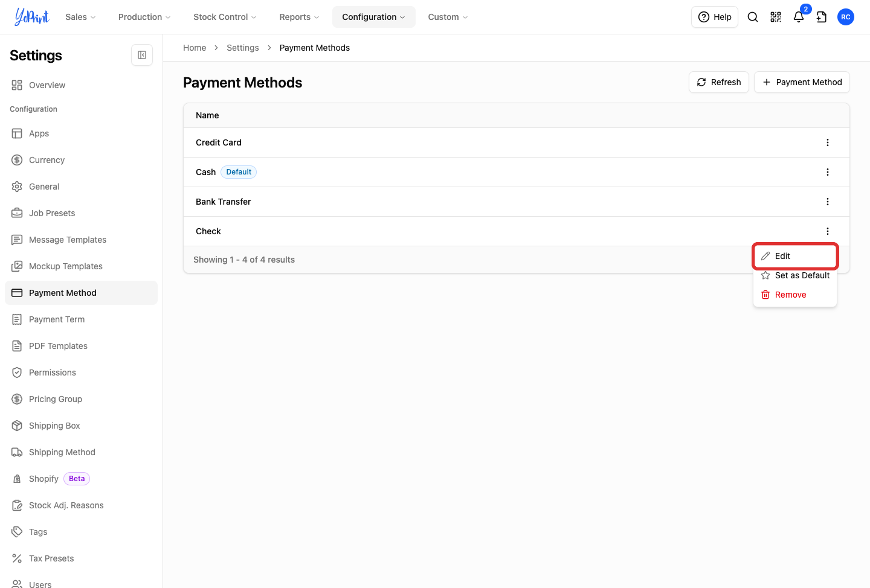The image size is (870, 588).
Task: Click the Name column header
Action: pyautogui.click(x=207, y=115)
